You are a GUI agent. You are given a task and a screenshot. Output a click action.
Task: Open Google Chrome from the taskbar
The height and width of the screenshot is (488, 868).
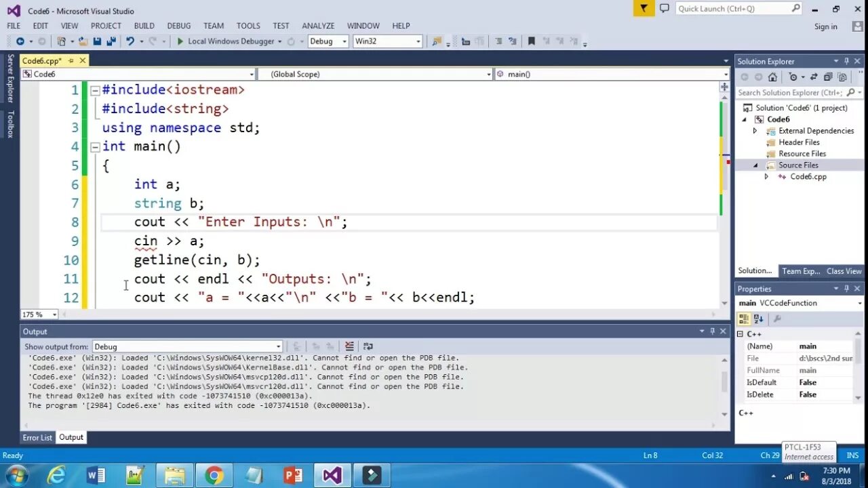point(214,476)
